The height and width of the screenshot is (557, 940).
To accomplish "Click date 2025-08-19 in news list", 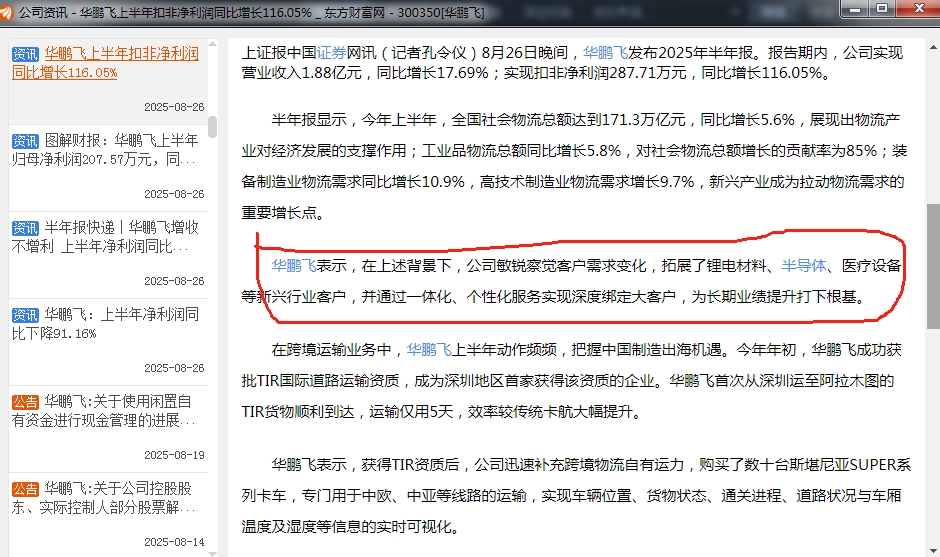I will (x=174, y=455).
